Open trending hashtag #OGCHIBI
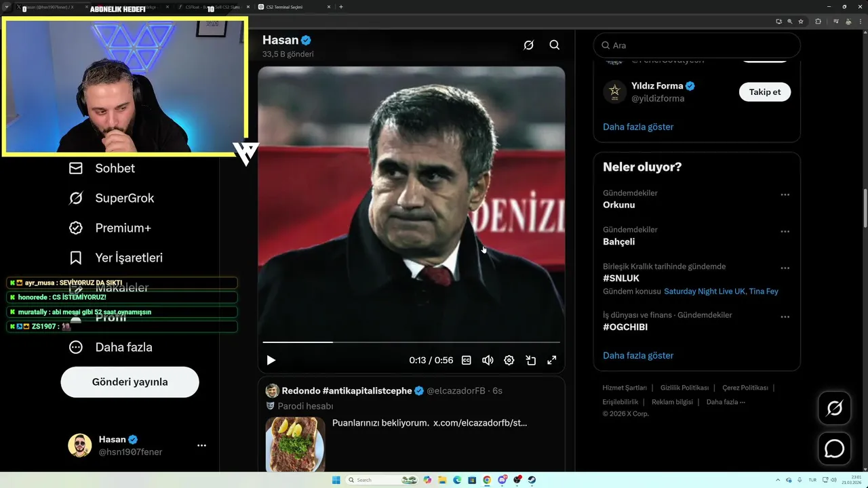 (x=625, y=327)
